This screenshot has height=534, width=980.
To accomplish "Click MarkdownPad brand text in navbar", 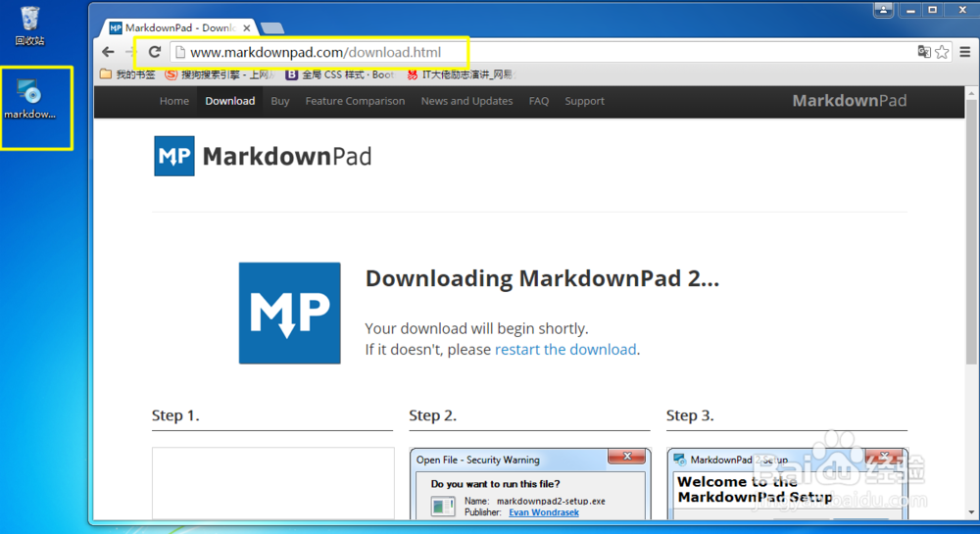I will 850,101.
